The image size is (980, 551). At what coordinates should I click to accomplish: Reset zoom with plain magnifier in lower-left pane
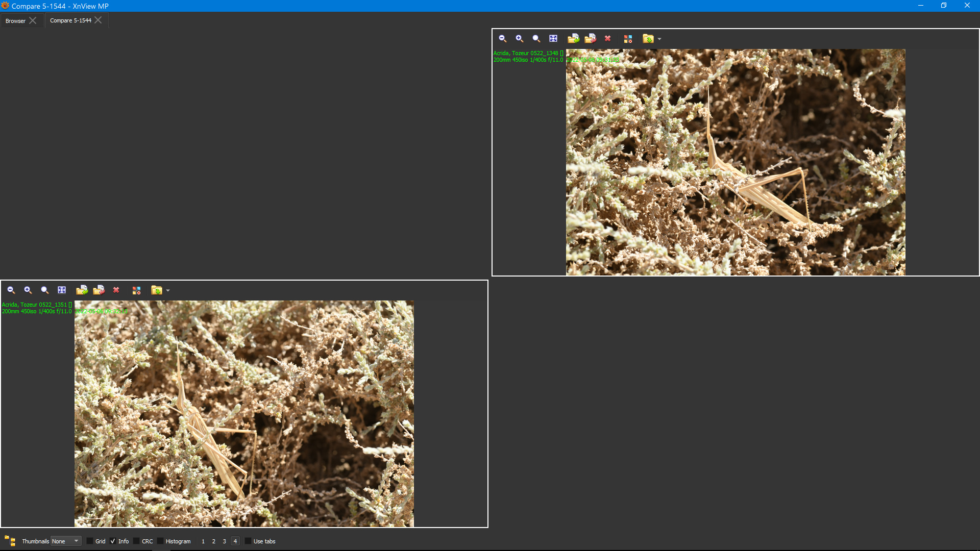coord(45,290)
